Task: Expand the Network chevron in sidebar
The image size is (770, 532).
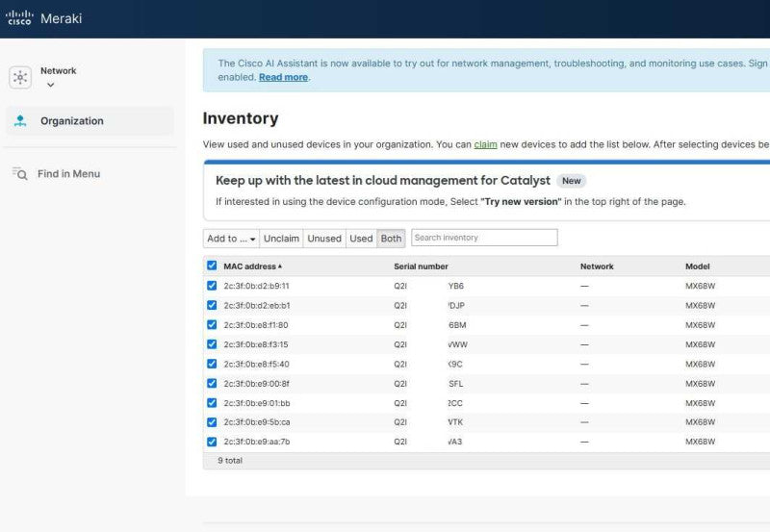Action: point(50,85)
